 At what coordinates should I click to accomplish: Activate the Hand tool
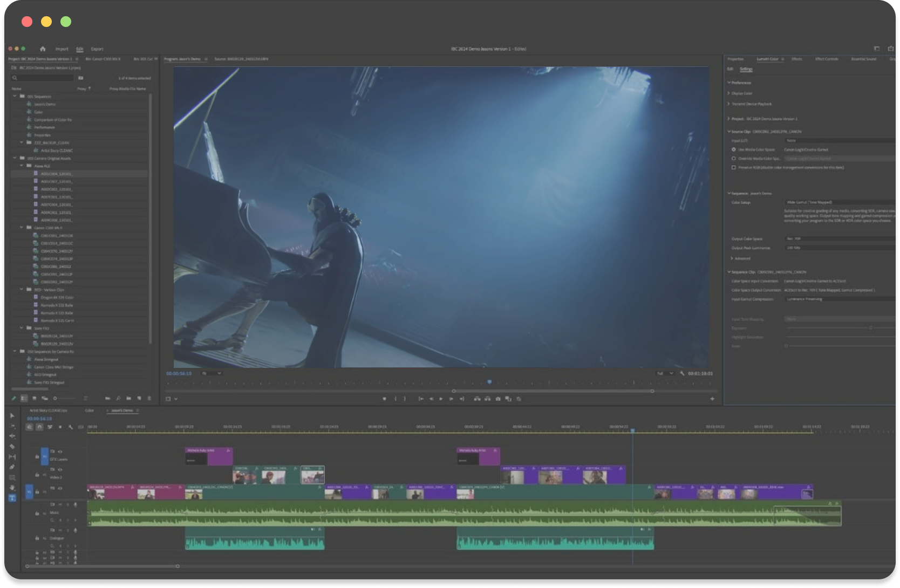click(12, 488)
